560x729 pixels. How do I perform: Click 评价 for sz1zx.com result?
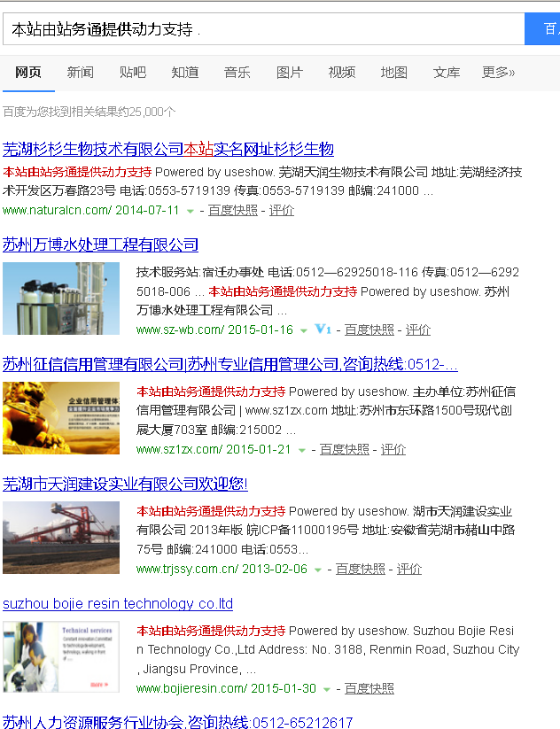pos(393,450)
